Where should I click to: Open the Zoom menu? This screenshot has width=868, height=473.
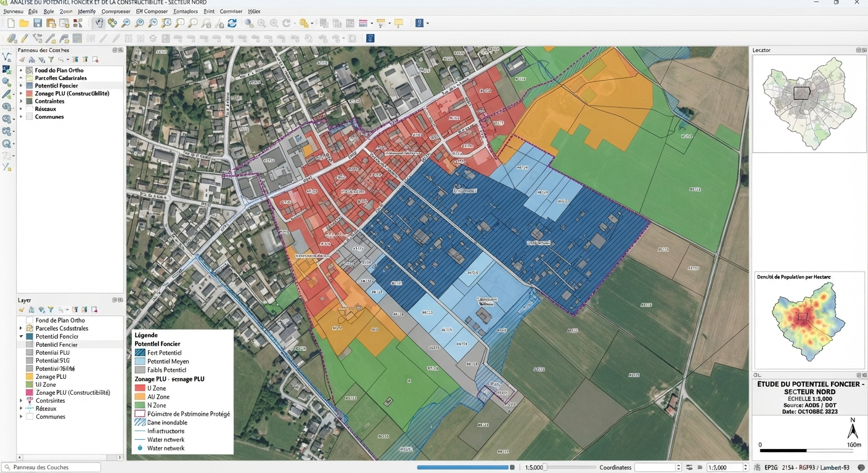coord(66,11)
